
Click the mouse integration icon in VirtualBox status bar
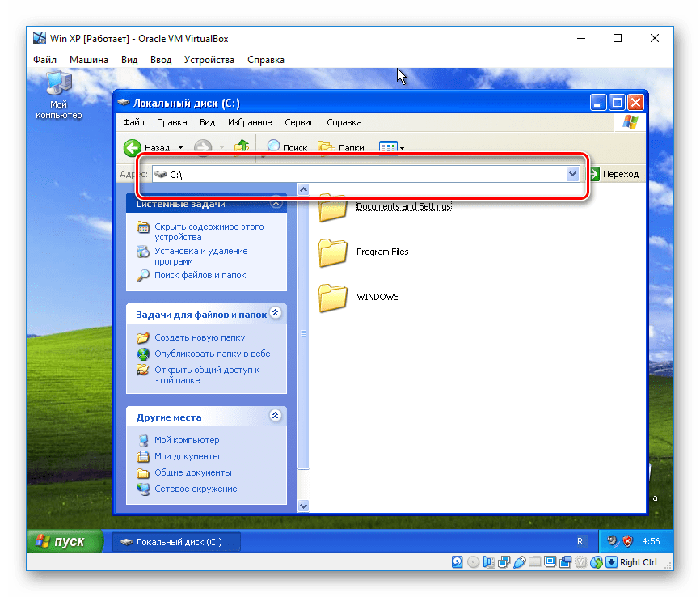click(x=596, y=561)
